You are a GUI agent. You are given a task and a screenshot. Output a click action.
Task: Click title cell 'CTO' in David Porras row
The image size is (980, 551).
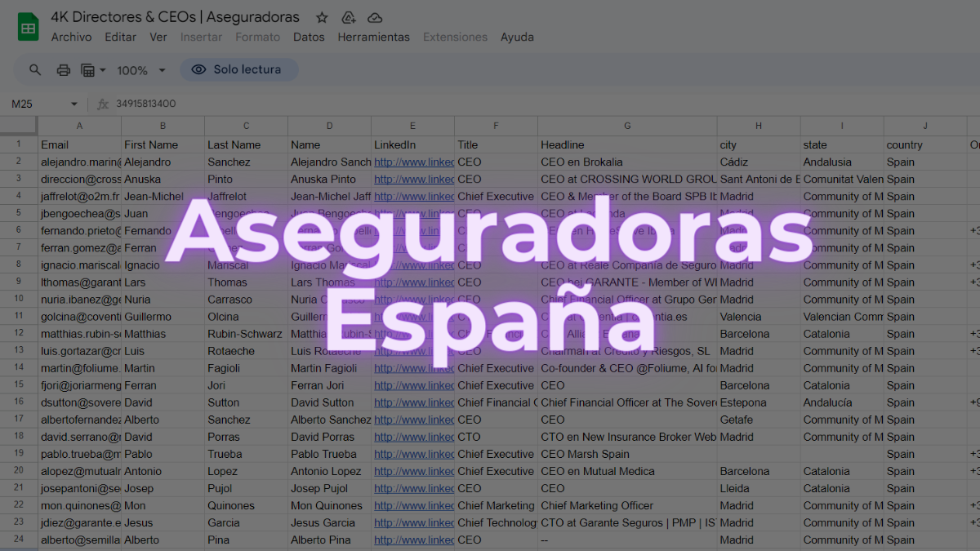496,437
